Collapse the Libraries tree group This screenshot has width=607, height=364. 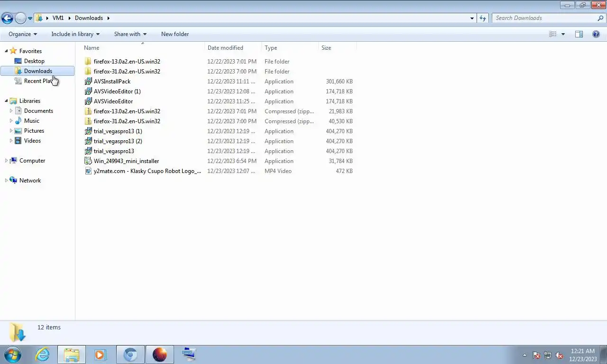(6, 101)
